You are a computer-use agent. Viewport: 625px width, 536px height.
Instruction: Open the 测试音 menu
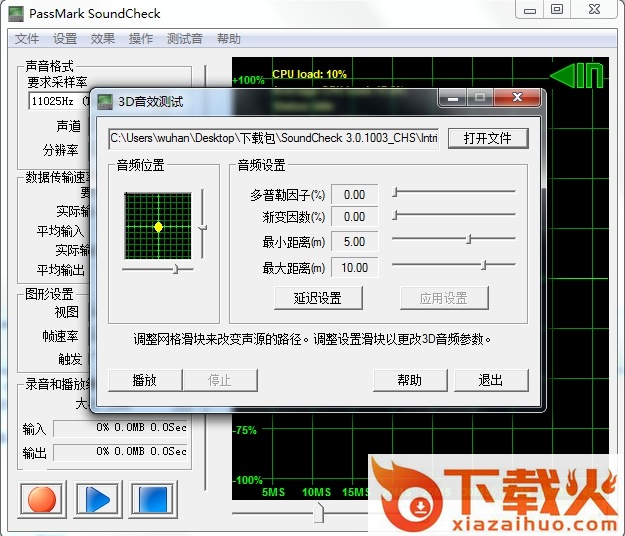point(184,39)
